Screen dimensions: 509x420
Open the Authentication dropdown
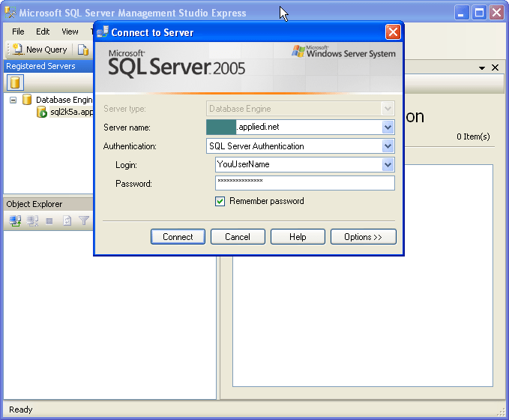388,146
